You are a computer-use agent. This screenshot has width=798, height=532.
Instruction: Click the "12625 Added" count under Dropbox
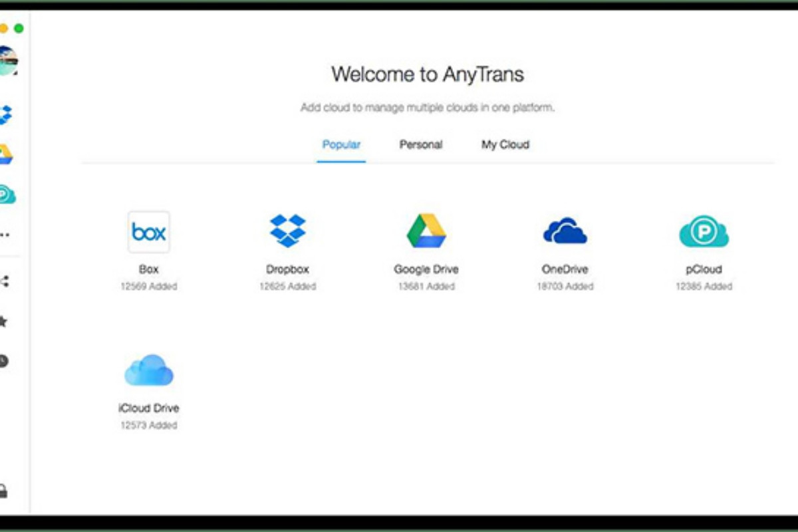[287, 287]
